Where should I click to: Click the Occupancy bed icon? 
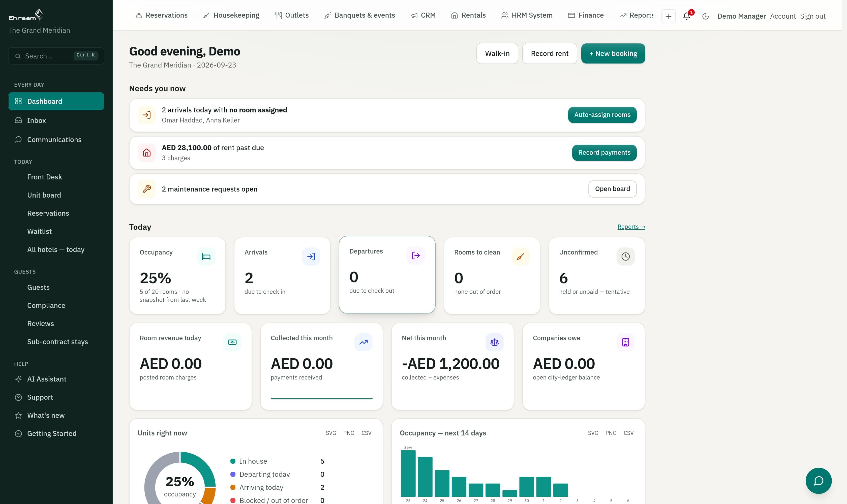pos(206,257)
